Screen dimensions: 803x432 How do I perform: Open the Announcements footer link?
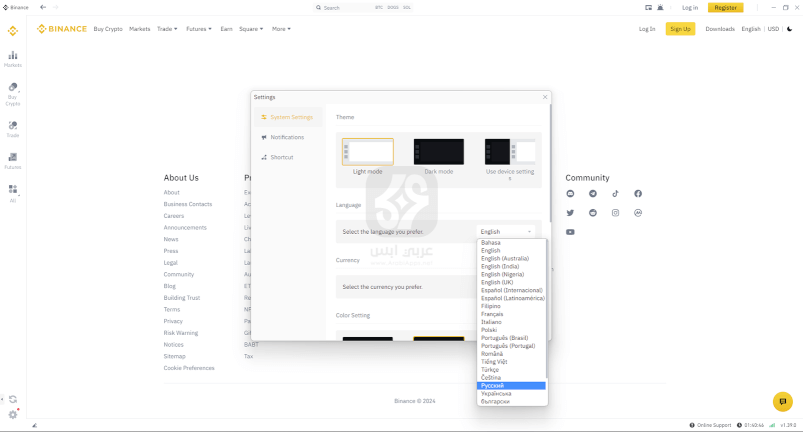point(185,228)
